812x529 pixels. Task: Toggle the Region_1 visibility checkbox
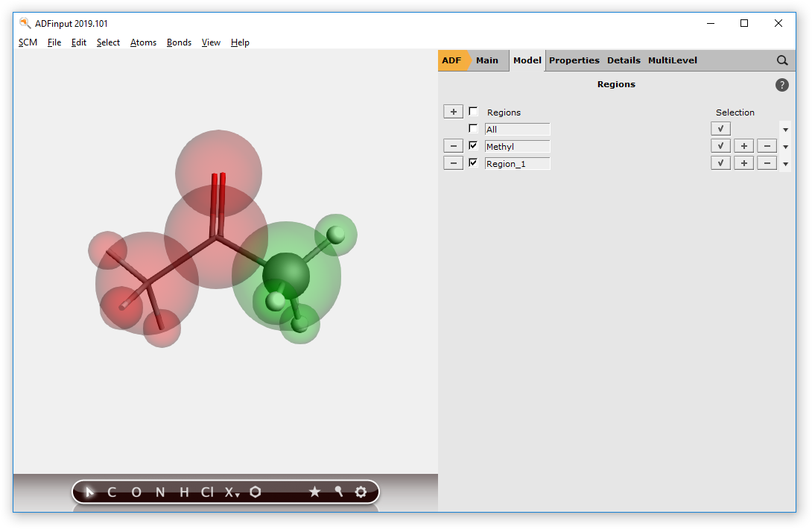click(473, 163)
